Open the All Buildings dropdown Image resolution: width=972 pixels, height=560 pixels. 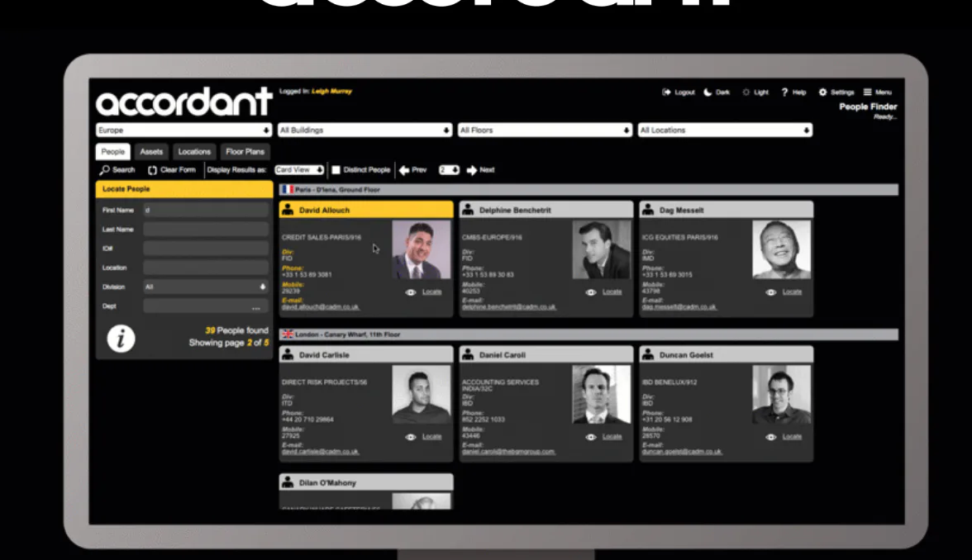pos(364,131)
